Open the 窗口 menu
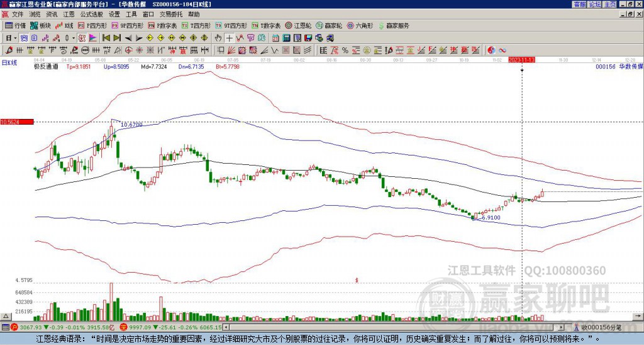This screenshot has height=345, width=644. click(x=148, y=14)
